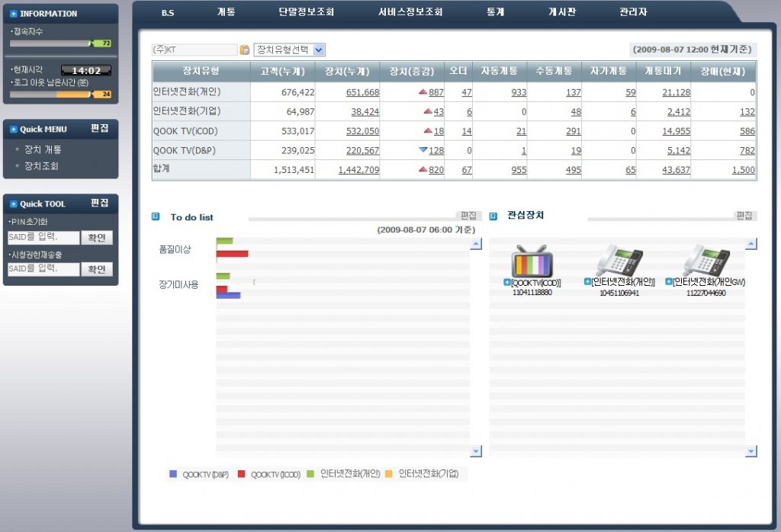Viewport: 781px width, 532px height.
Task: Click the To do list panel icon
Action: click(156, 216)
